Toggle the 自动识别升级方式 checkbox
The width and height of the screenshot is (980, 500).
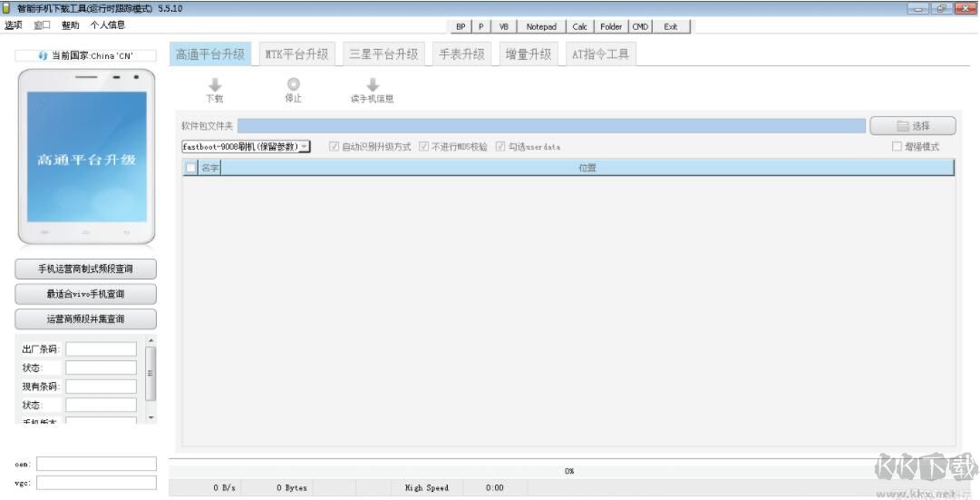[334, 146]
